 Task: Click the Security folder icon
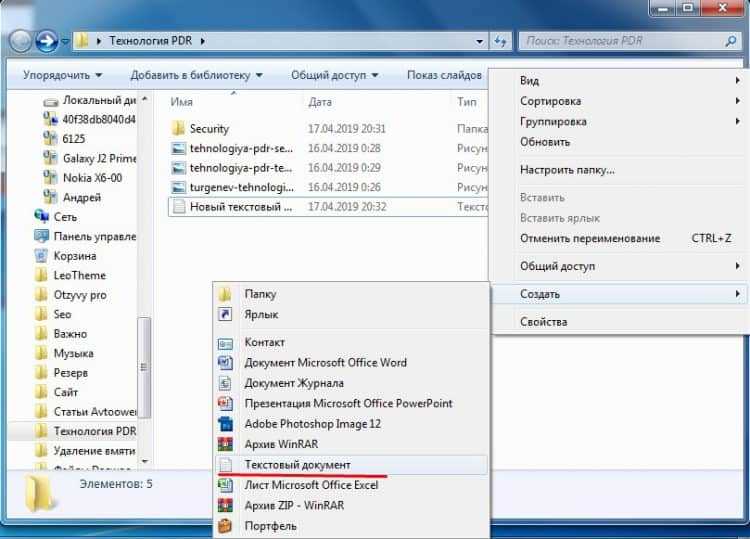point(178,129)
